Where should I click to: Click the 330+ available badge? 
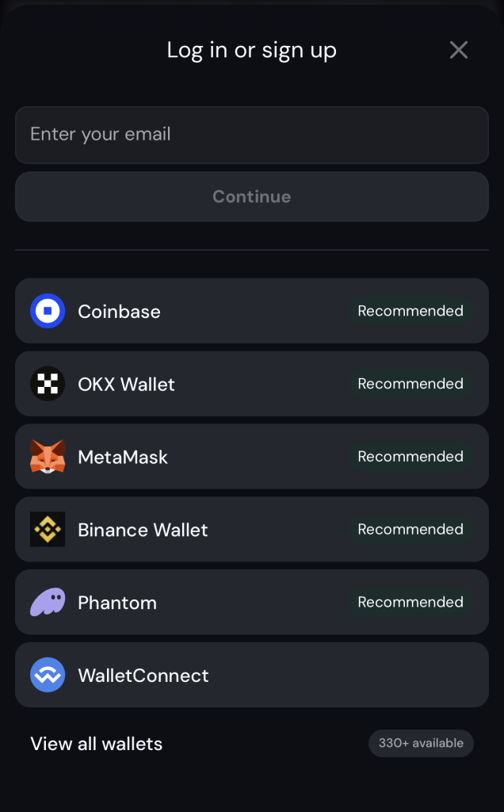pyautogui.click(x=421, y=743)
